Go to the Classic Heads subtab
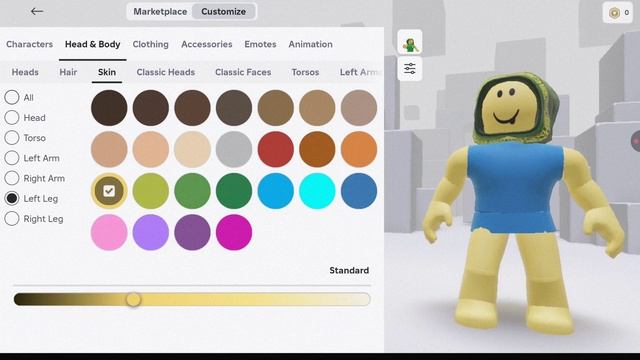This screenshot has height=360, width=640. tap(166, 72)
